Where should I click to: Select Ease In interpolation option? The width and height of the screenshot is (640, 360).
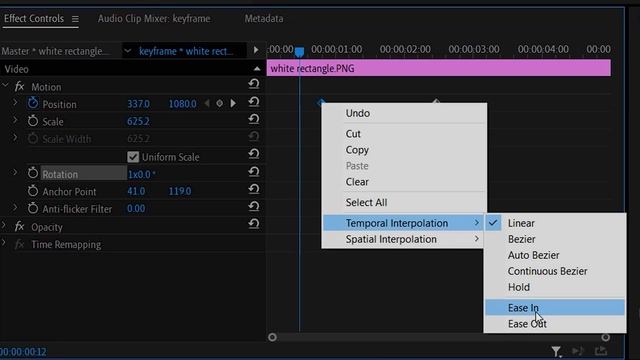pyautogui.click(x=555, y=308)
